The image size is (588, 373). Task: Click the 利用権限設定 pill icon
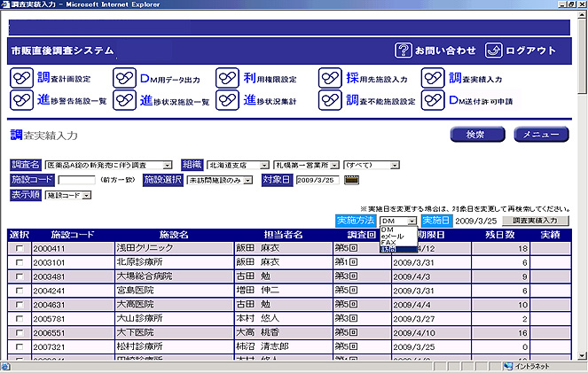pyautogui.click(x=227, y=79)
